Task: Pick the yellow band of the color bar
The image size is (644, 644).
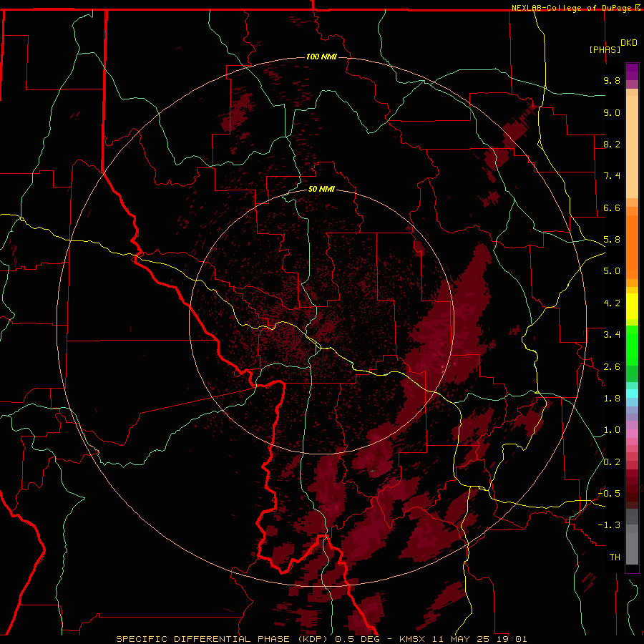Action: [x=632, y=306]
